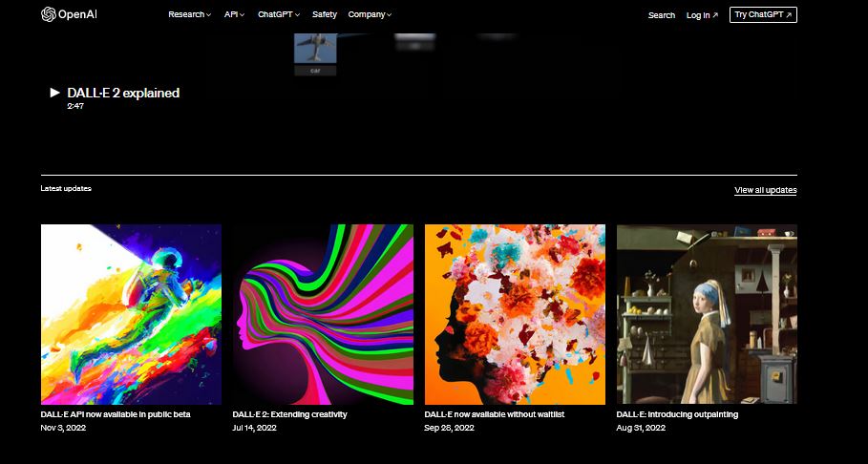The height and width of the screenshot is (464, 868).
Task: Open DALL·E API now available in public beta
Action: 116,414
